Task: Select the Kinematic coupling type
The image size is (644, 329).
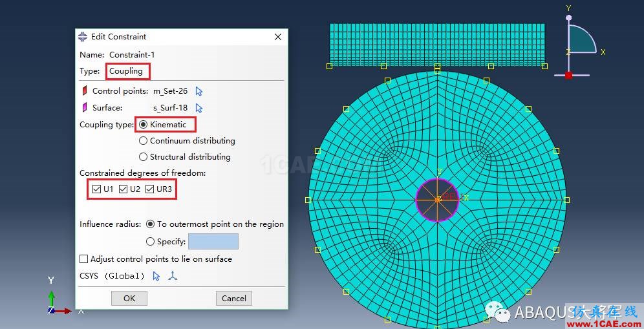Action: point(143,125)
